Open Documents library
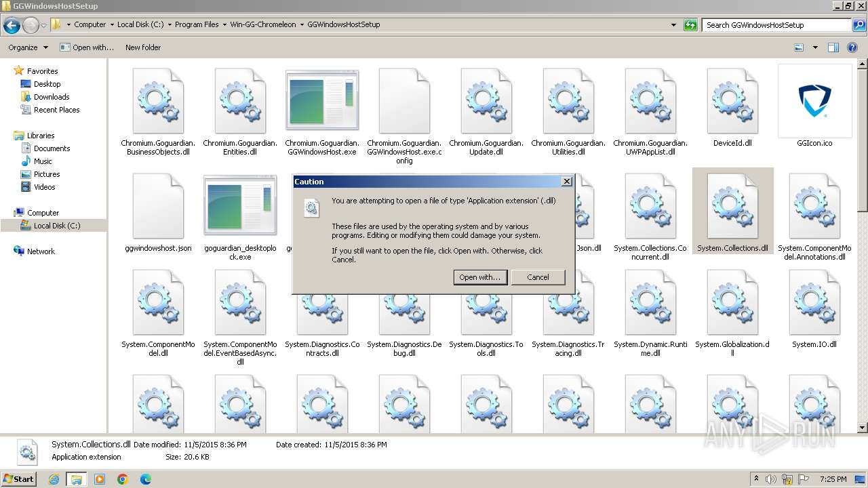The height and width of the screenshot is (488, 868). tap(52, 148)
